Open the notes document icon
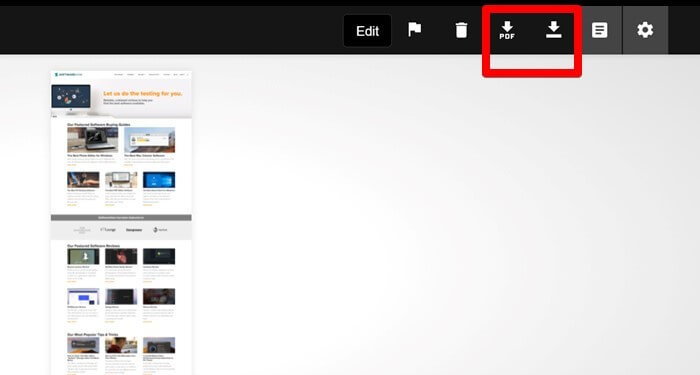This screenshot has width=700, height=375. (599, 30)
